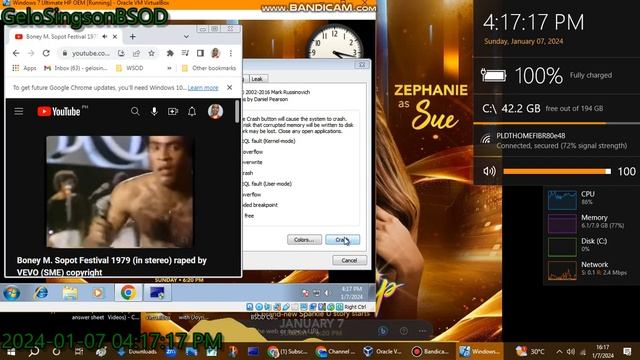
Task: Start YouTube voice search microphone
Action: click(x=154, y=111)
